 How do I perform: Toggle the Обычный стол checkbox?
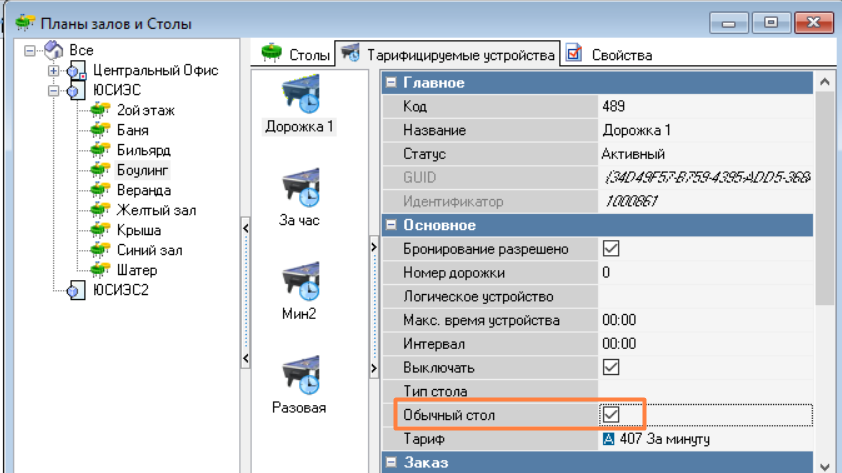(x=610, y=414)
